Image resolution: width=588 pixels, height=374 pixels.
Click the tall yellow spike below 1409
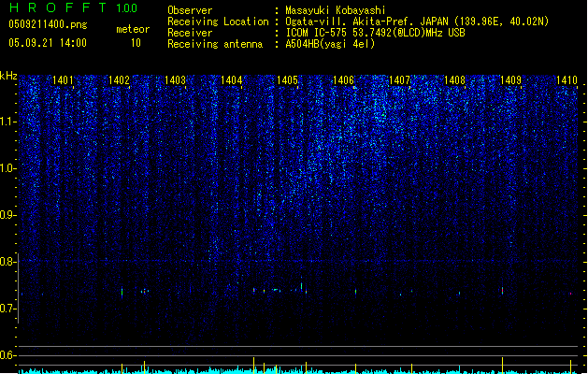click(x=503, y=366)
